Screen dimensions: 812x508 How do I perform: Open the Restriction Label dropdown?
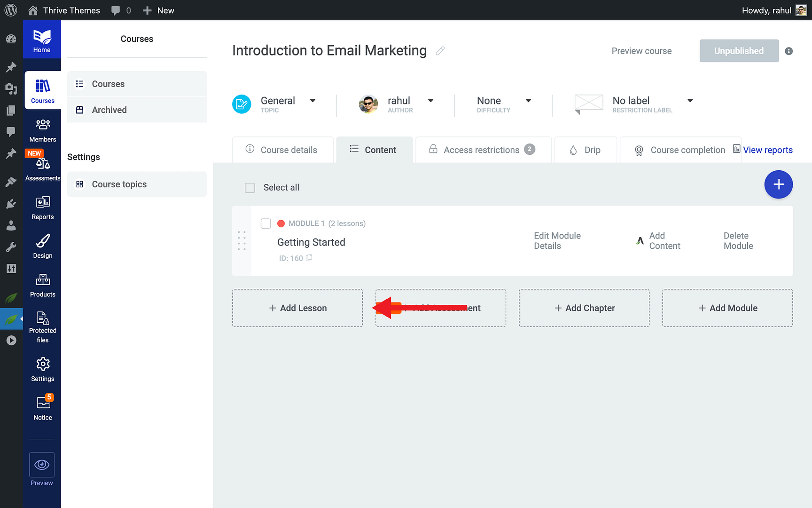point(690,101)
